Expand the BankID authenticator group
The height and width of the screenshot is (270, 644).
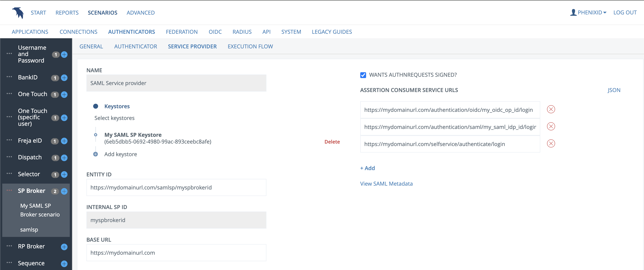tap(28, 77)
